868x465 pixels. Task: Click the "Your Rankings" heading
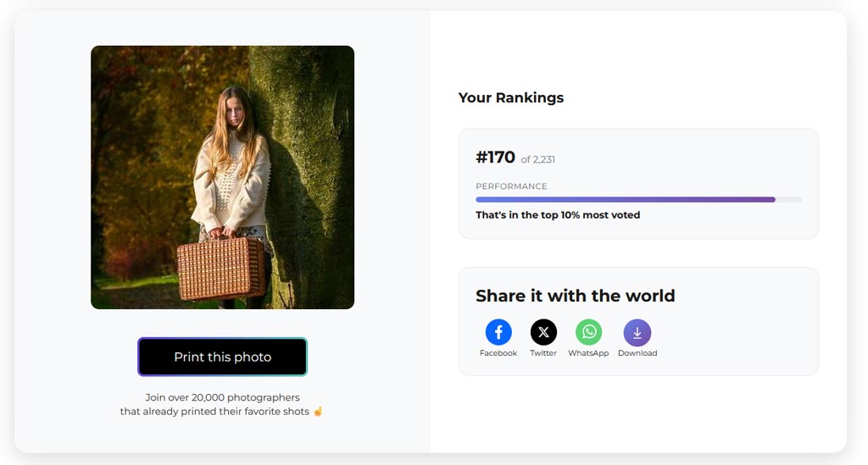tap(511, 97)
